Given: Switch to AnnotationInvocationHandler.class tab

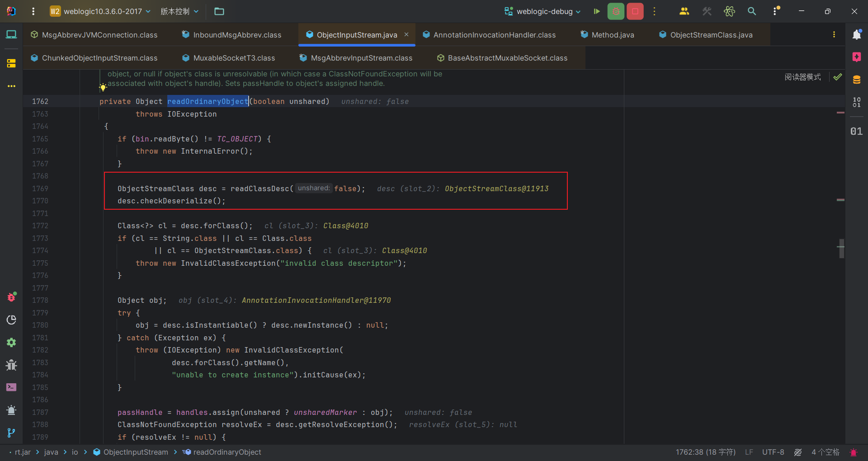Looking at the screenshot, I should [x=489, y=35].
